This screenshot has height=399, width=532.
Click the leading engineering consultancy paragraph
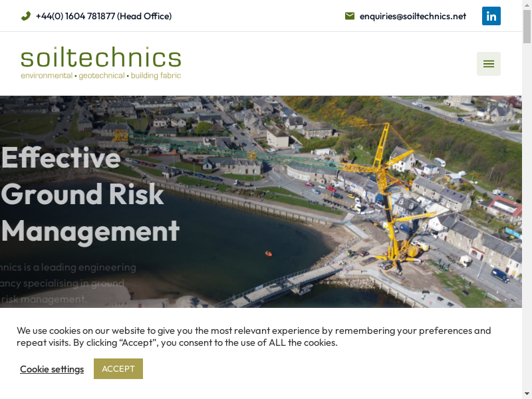point(68,283)
